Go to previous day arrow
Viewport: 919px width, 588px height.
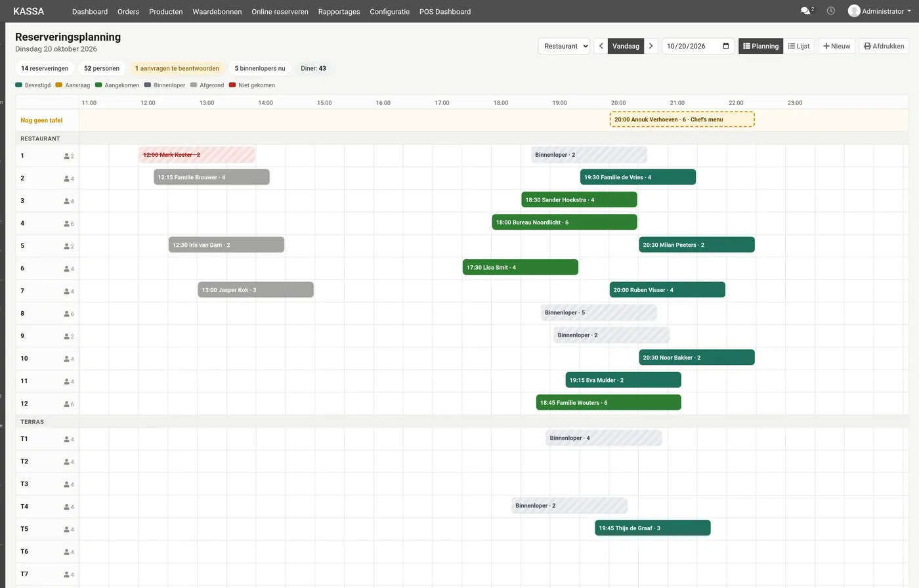point(601,46)
